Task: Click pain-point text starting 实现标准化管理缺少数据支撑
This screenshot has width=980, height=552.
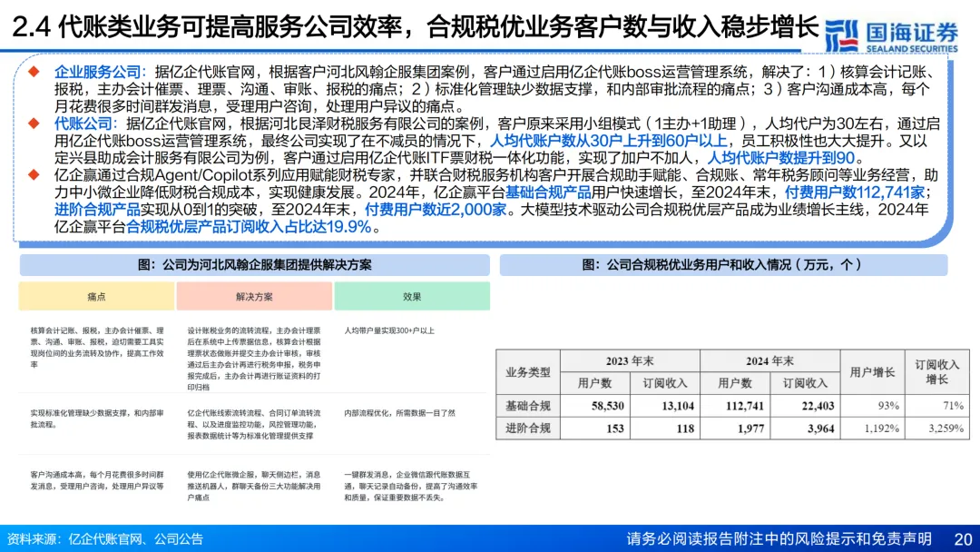Action: tap(97, 419)
